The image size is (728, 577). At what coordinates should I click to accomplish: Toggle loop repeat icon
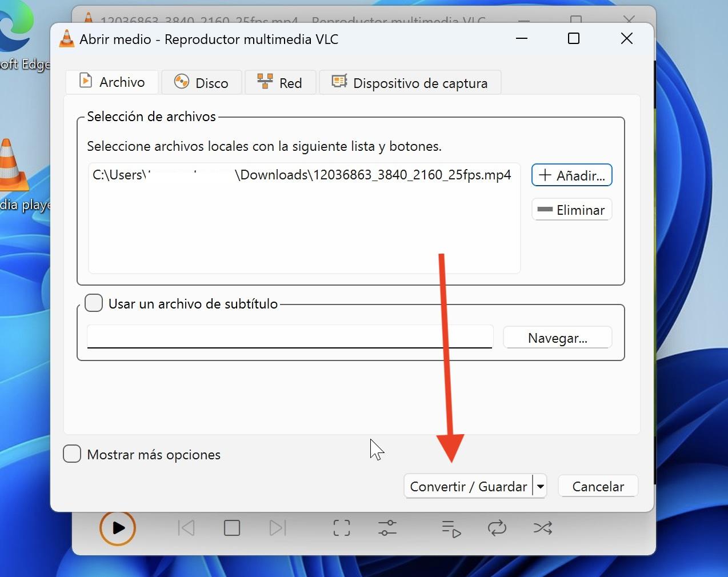[497, 528]
